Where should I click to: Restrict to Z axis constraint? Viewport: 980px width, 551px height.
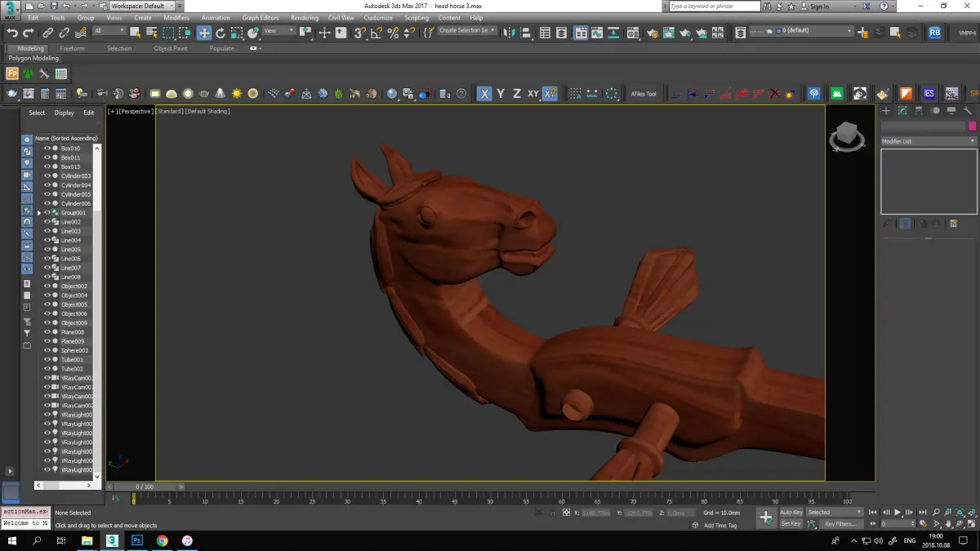517,94
